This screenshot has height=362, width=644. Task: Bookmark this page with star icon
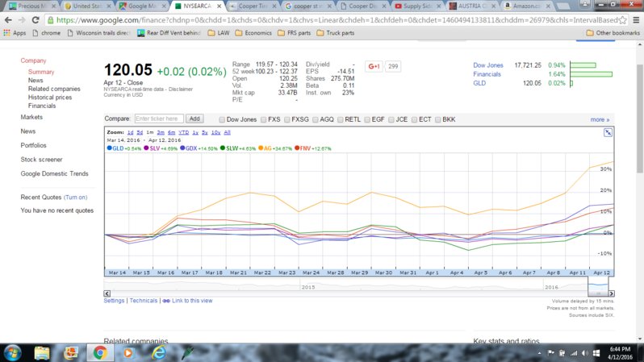point(623,19)
